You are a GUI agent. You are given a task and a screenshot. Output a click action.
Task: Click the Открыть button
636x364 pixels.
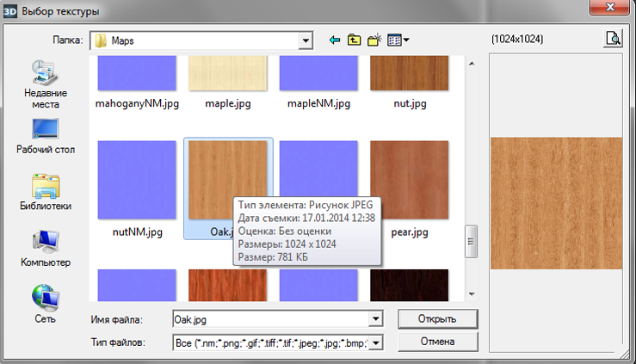click(438, 319)
